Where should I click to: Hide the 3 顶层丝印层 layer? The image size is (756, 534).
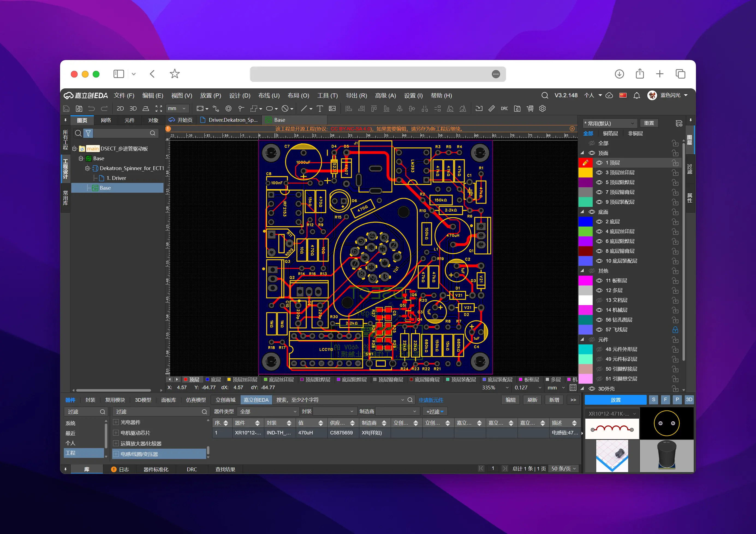[599, 173]
